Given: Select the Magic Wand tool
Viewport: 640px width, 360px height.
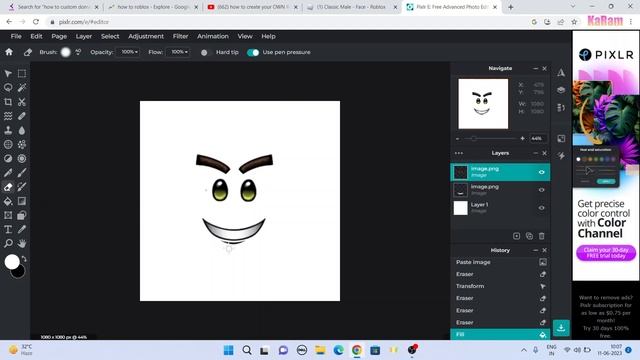Looking at the screenshot, I should coord(22,87).
